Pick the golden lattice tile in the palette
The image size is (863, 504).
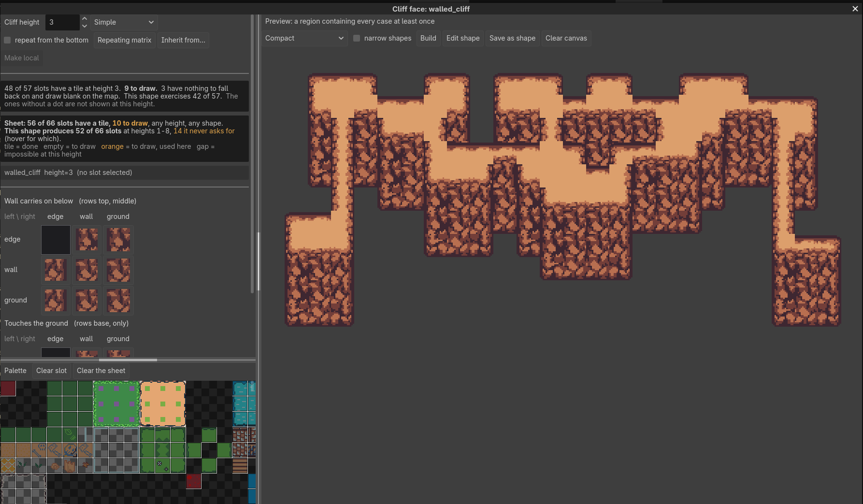pos(8,466)
